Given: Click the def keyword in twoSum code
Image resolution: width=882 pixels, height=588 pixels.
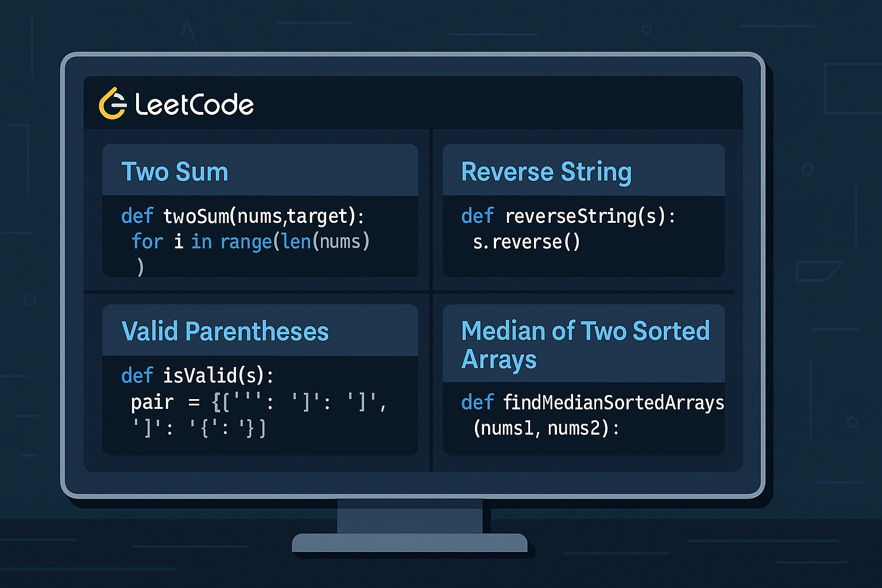Looking at the screenshot, I should coord(137,216).
